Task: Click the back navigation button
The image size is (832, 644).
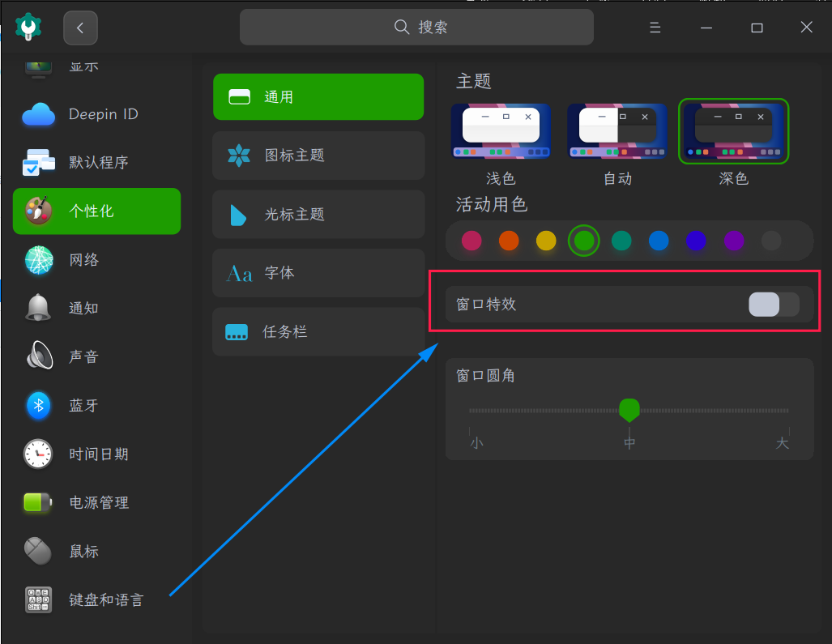Action: [80, 27]
